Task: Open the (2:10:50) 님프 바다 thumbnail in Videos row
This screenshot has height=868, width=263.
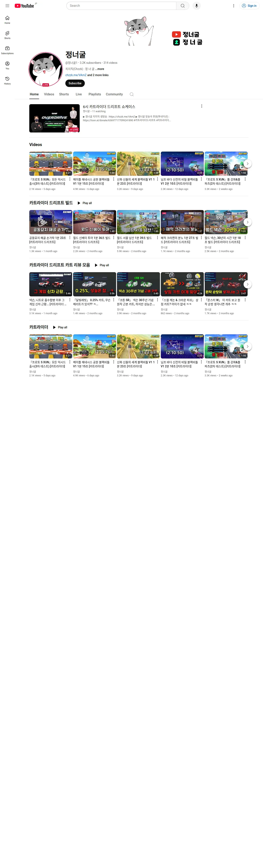Action: pyautogui.click(x=182, y=163)
